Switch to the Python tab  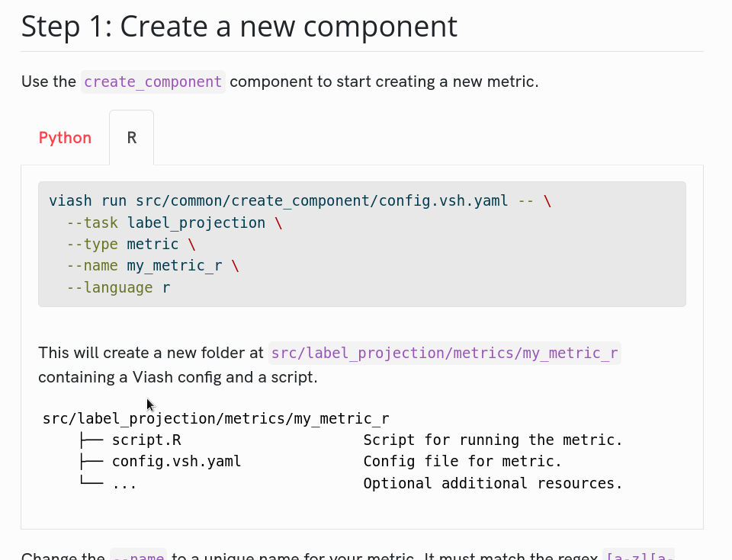tap(65, 138)
